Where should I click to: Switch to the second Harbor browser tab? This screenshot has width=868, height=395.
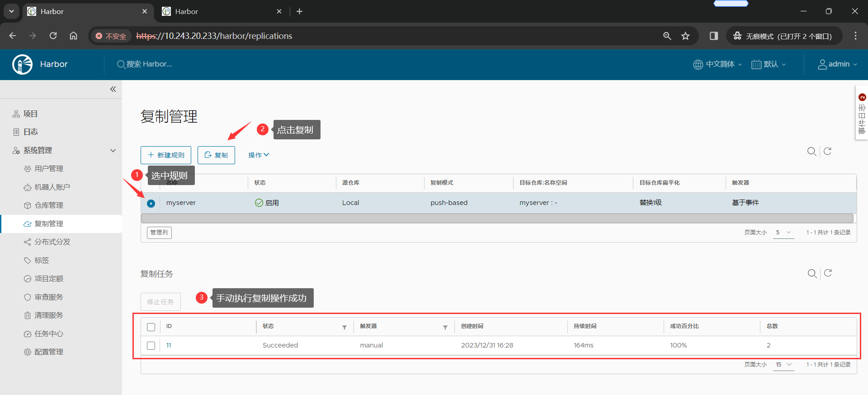pos(222,11)
